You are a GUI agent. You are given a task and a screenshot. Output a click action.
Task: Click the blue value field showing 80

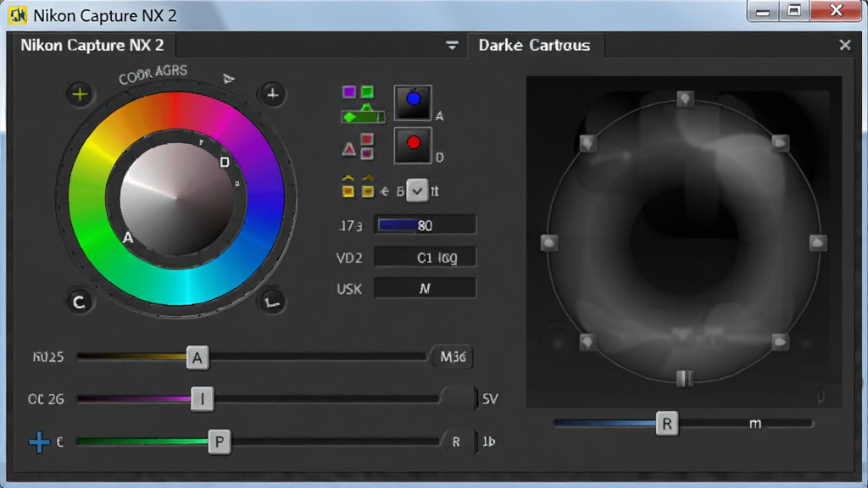click(426, 225)
